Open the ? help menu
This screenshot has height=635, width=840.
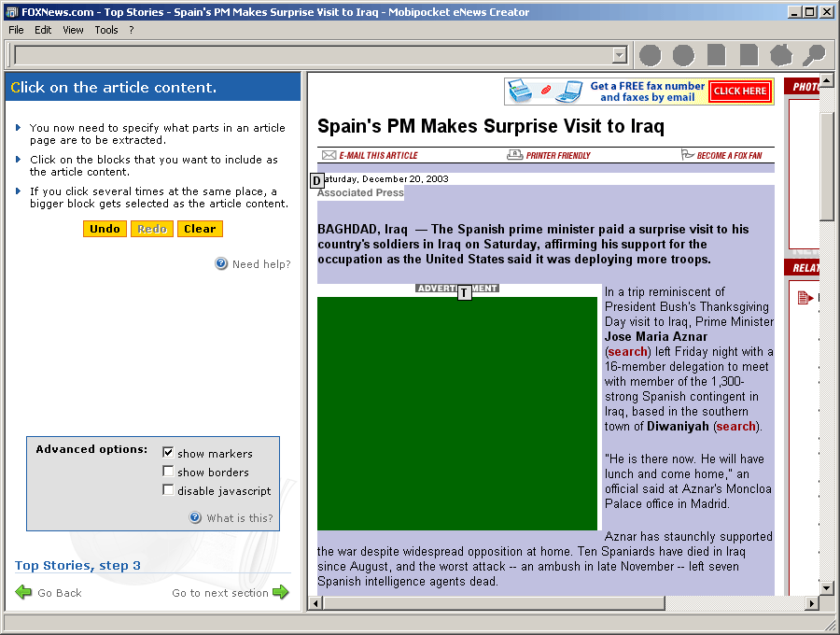point(132,30)
